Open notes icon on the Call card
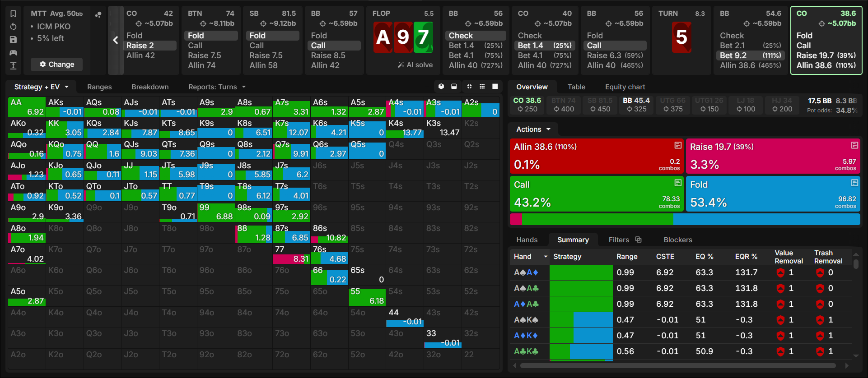 [x=678, y=183]
